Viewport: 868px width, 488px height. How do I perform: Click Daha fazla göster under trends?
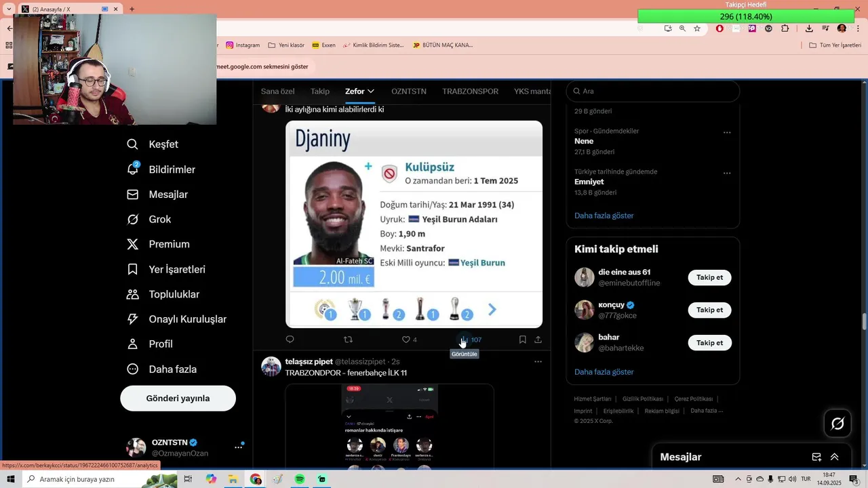pos(604,216)
